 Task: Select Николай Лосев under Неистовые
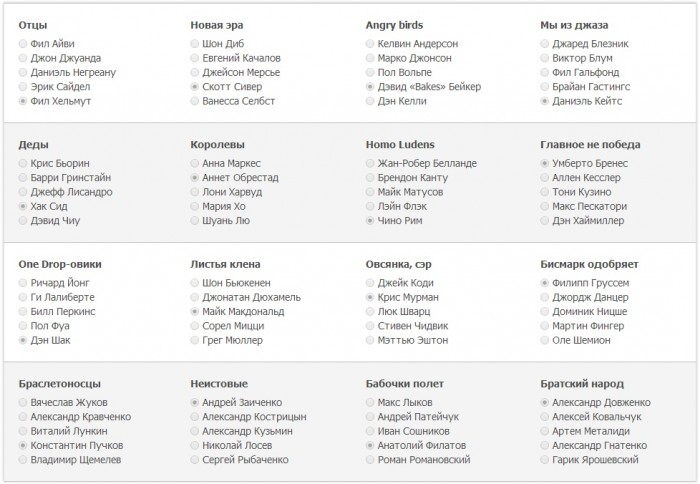(x=194, y=446)
